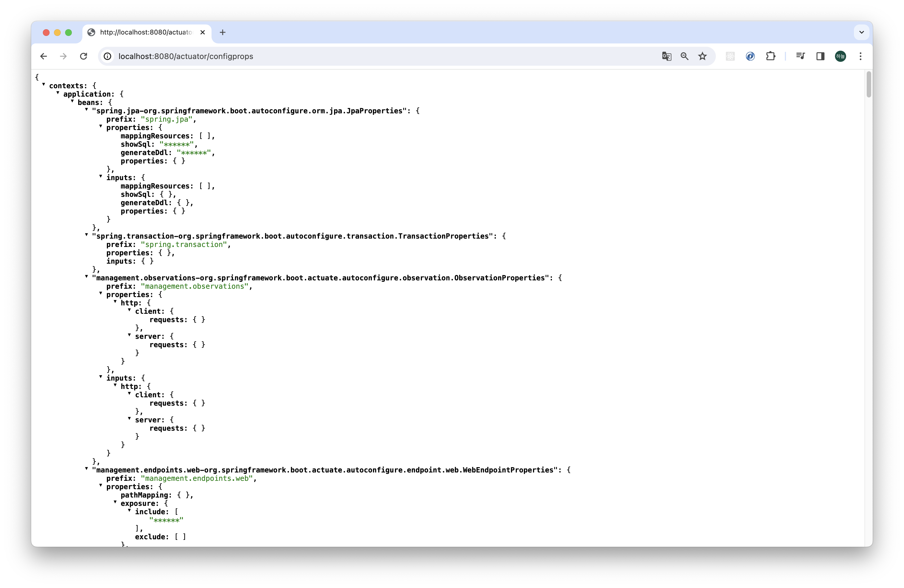Collapse the exposure node triangle
Image resolution: width=904 pixels, height=588 pixels.
pyautogui.click(x=115, y=502)
